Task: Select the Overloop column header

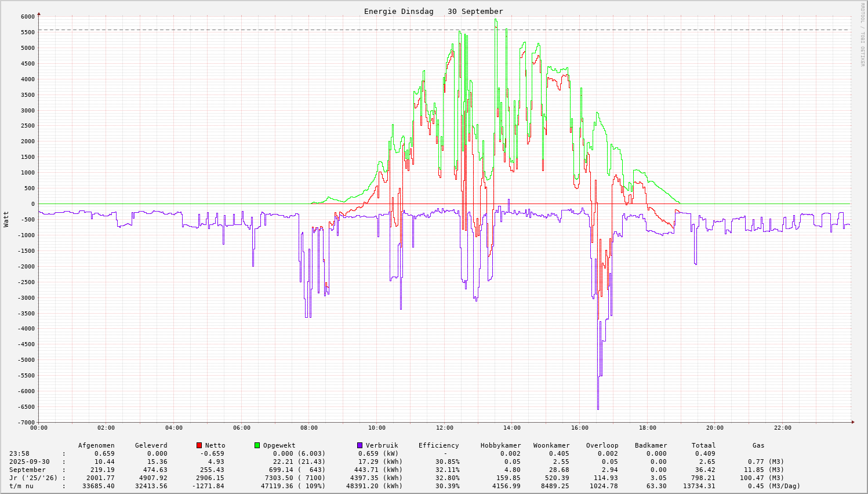Action: click(602, 445)
